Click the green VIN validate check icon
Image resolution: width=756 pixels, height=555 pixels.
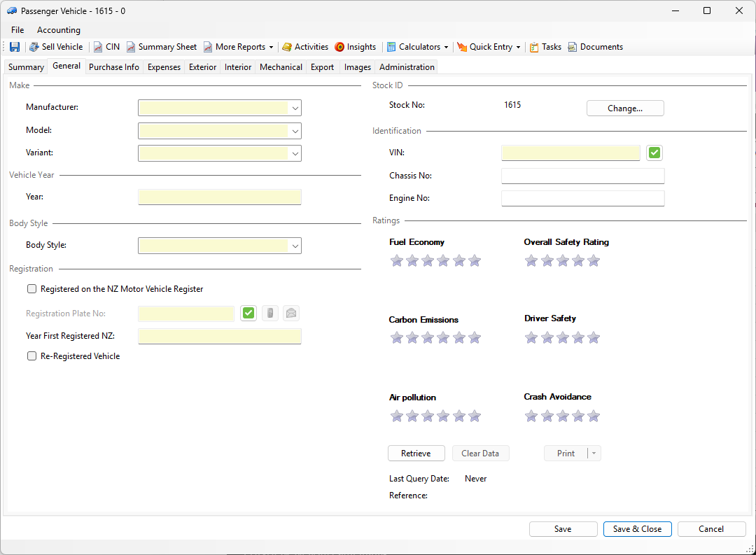pos(654,153)
